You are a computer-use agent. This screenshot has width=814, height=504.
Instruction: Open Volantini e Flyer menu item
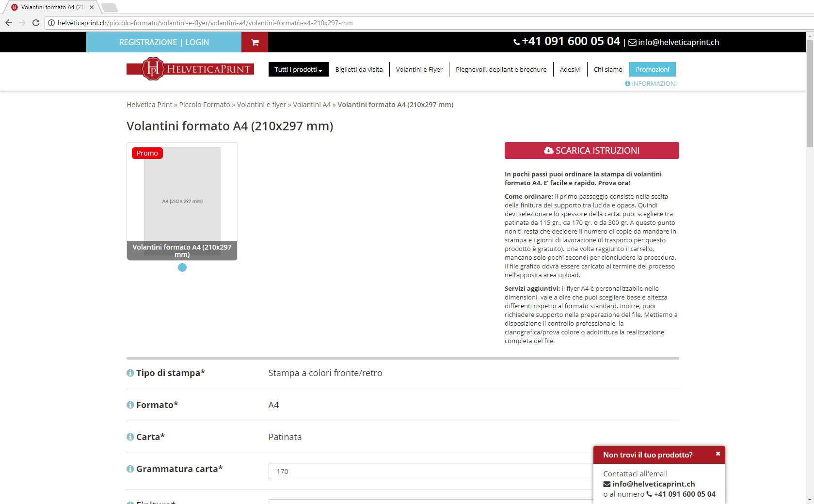pyautogui.click(x=419, y=69)
